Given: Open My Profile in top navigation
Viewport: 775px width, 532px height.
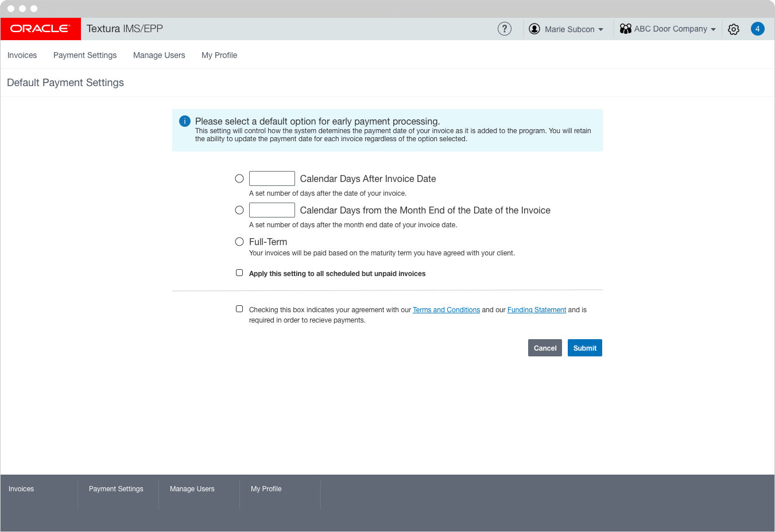Looking at the screenshot, I should click(219, 55).
